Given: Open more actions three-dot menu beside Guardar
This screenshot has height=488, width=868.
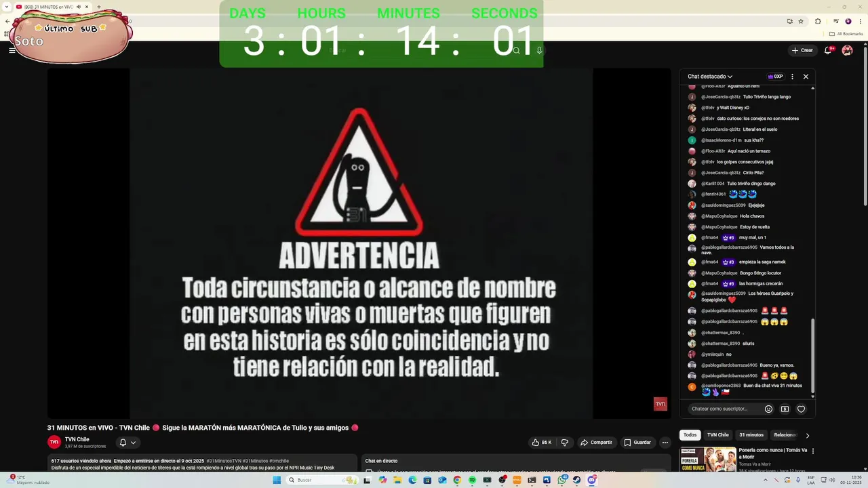Looking at the screenshot, I should click(665, 443).
